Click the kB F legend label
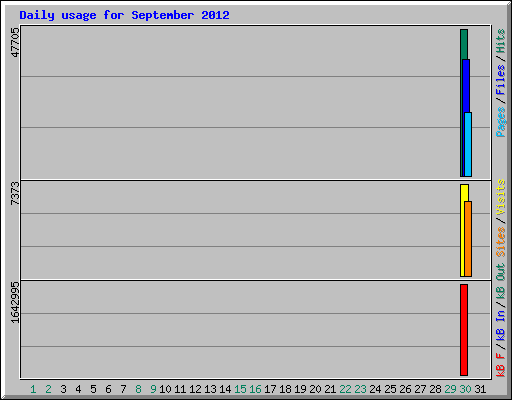Viewport: 512px width, 400px height. (500, 365)
